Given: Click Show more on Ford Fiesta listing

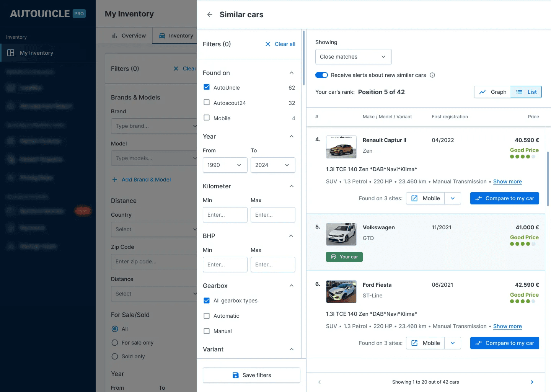Looking at the screenshot, I should click(x=507, y=326).
